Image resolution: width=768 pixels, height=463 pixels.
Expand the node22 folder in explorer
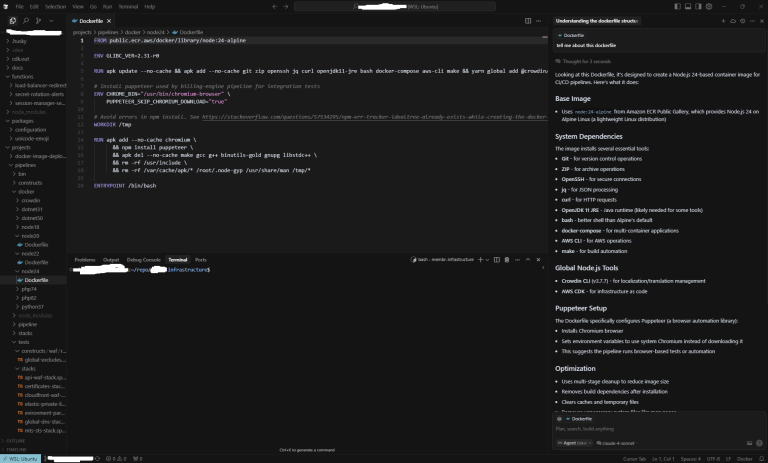[x=29, y=254]
